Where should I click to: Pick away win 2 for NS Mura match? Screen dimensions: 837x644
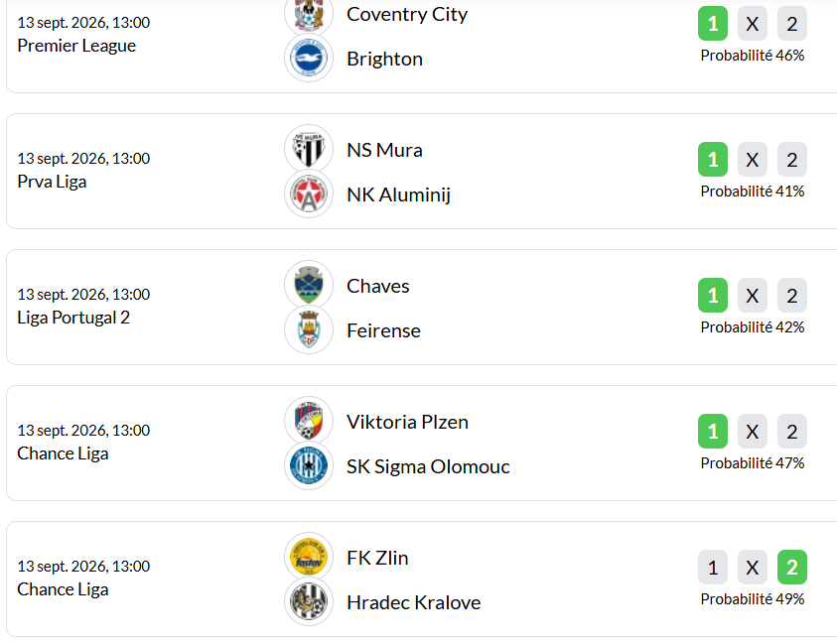coord(792,160)
